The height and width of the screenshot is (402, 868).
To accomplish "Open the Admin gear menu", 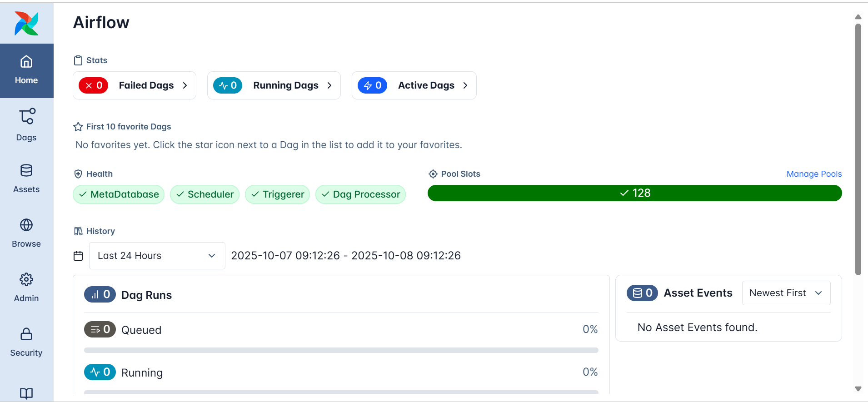I will [x=26, y=288].
